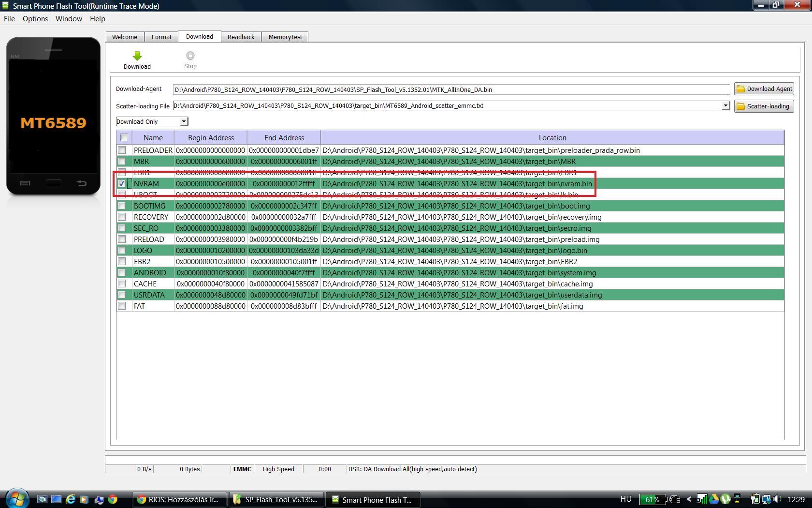Toggle the select-all checkbox in table header
Image resolution: width=812 pixels, height=508 pixels.
coord(124,137)
